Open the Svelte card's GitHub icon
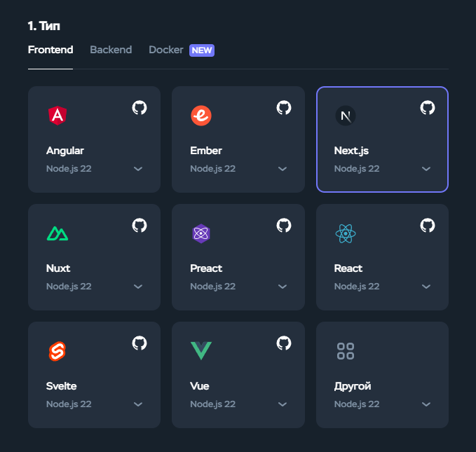The width and height of the screenshot is (476, 452). pyautogui.click(x=140, y=343)
